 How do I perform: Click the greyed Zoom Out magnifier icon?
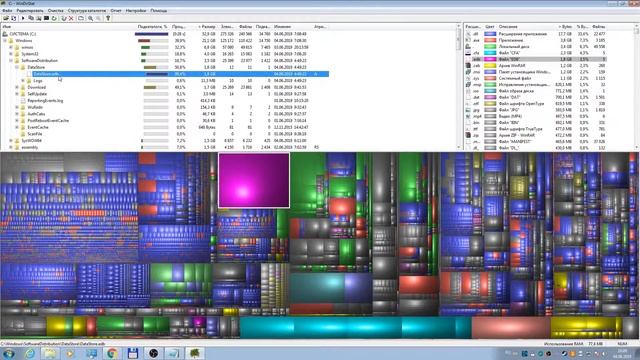coord(98,18)
